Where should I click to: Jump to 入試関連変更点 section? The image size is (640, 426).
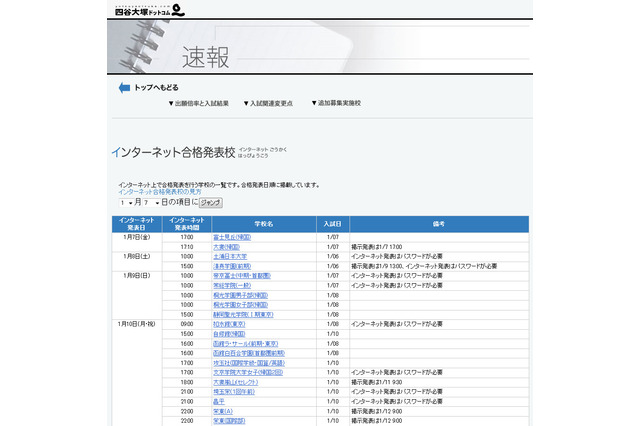point(268,104)
